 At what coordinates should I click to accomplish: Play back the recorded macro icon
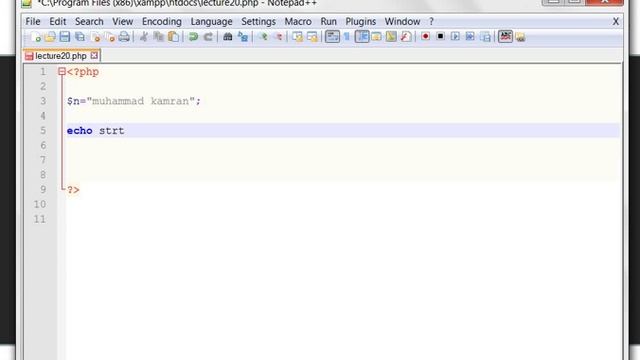pos(455,37)
